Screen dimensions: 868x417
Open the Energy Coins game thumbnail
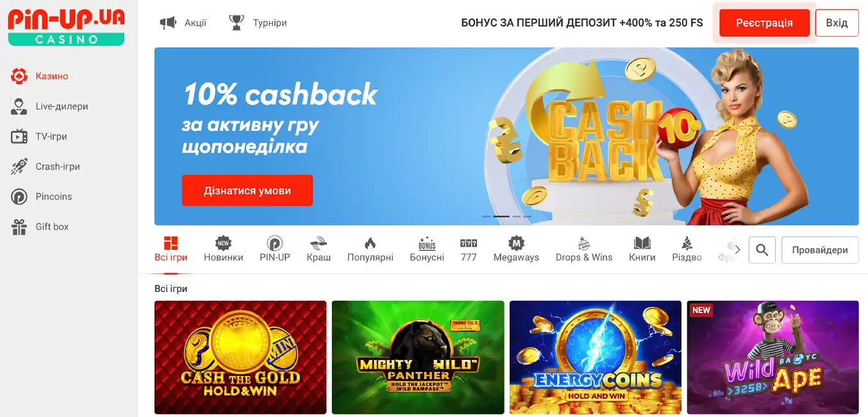[x=596, y=357]
